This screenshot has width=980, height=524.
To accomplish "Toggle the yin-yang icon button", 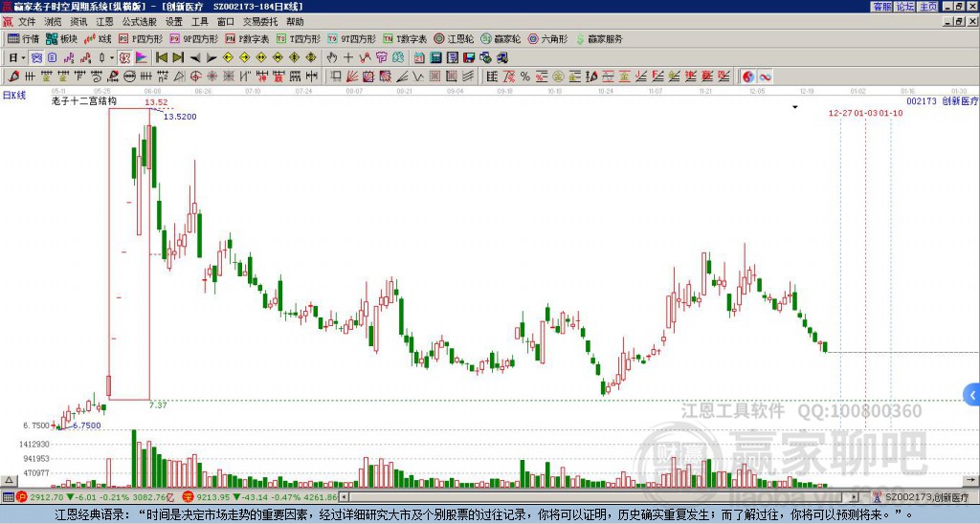I will click(748, 76).
